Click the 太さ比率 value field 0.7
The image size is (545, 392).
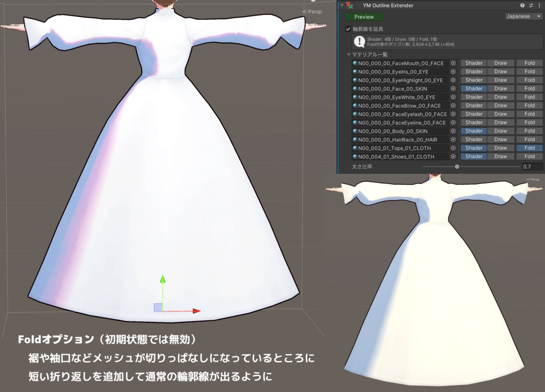532,166
